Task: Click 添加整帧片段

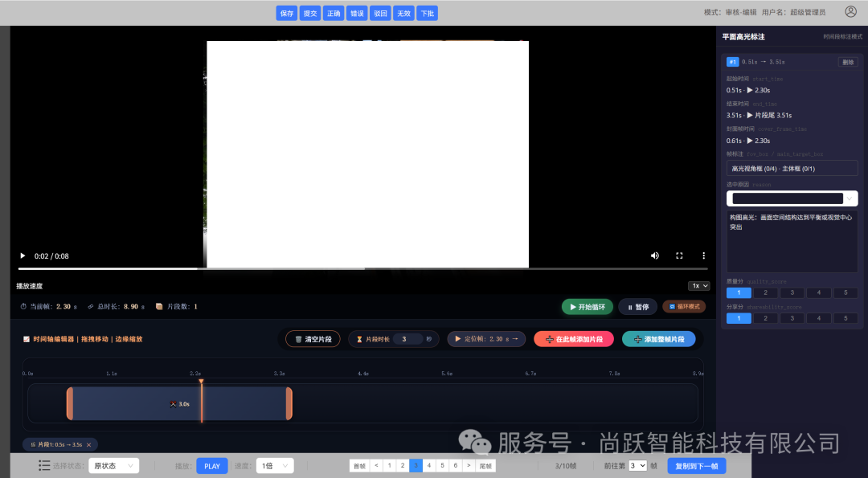Action: (x=659, y=339)
